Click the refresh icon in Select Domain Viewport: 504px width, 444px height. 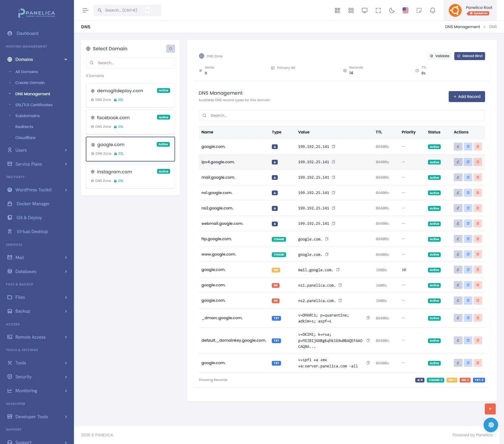(x=171, y=49)
